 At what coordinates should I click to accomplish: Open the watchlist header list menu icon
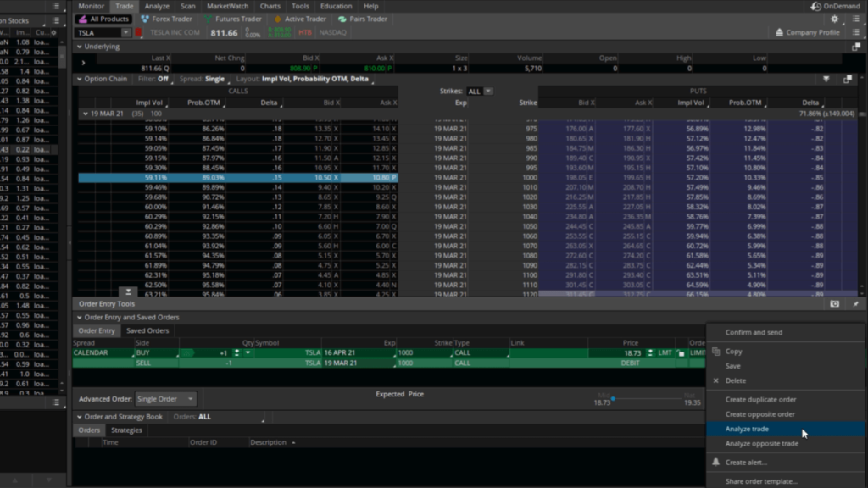click(x=56, y=20)
